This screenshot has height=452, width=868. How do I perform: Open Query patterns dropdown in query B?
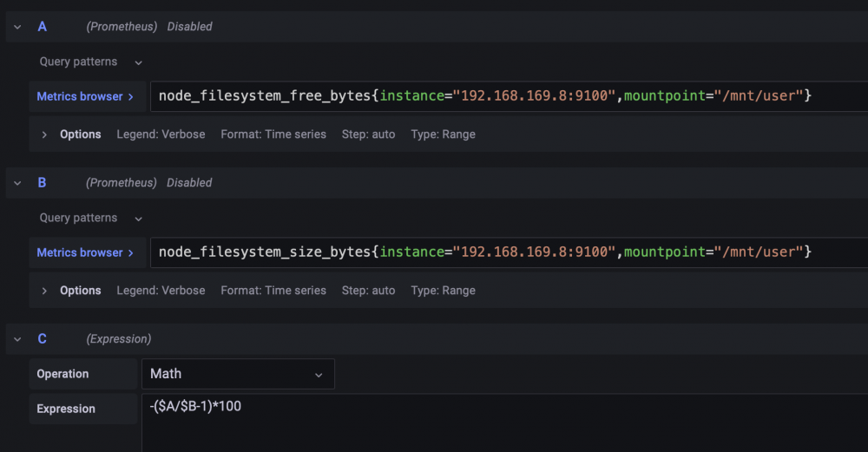tap(91, 218)
